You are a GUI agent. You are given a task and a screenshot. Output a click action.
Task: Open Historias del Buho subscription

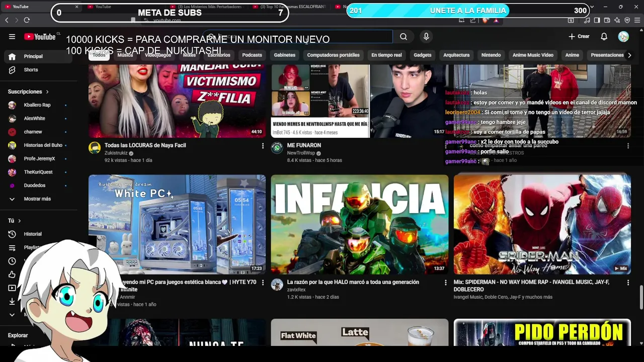coord(39,145)
